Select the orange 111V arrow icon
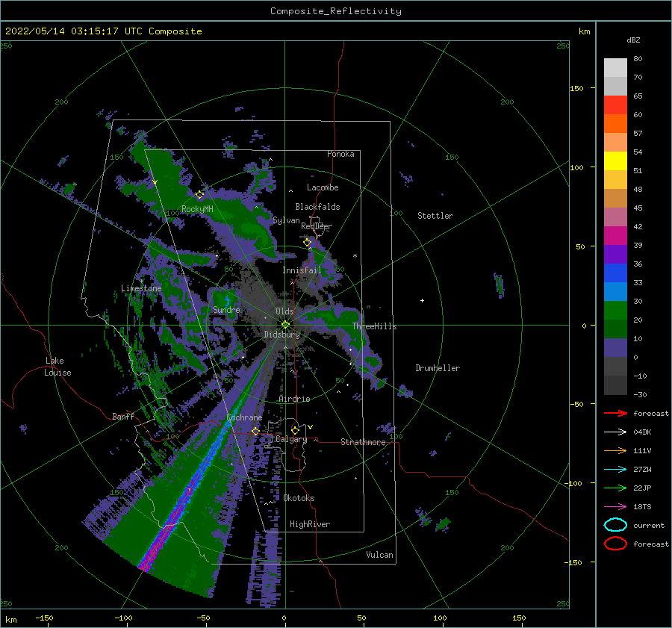 point(615,450)
